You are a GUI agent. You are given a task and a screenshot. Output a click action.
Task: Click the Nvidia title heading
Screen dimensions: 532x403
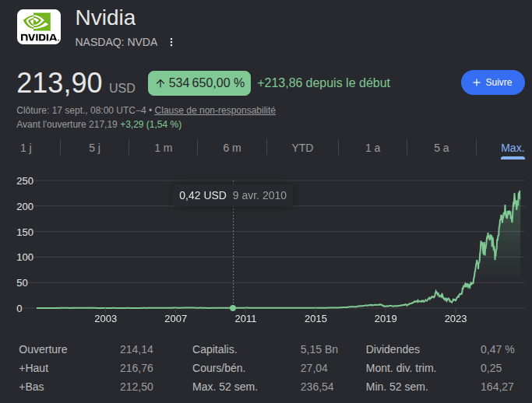(105, 18)
